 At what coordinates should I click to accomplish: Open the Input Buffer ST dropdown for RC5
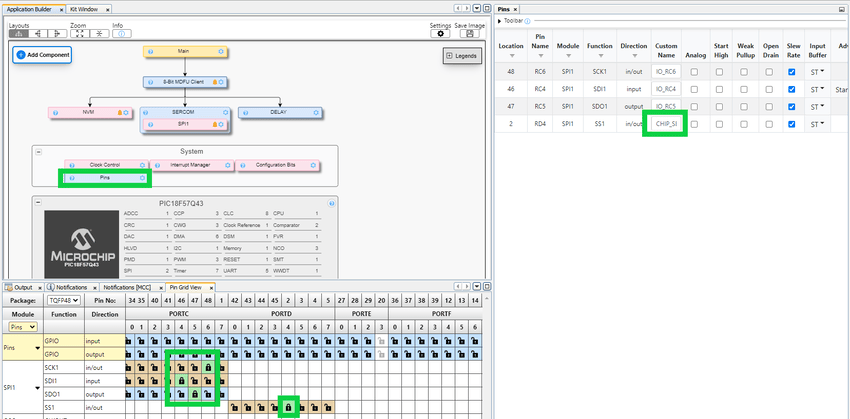coord(817,106)
